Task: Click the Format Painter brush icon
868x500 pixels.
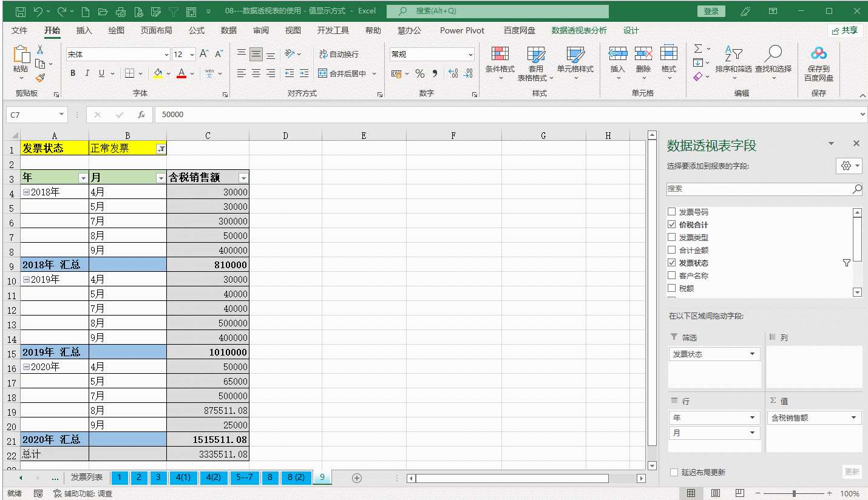Action: tap(40, 78)
